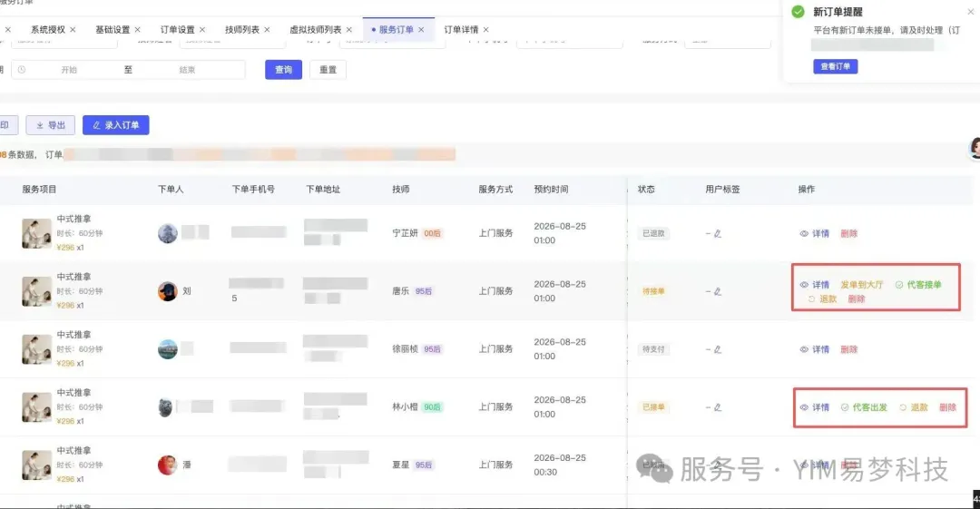Click 查看订单 in the notification
The width and height of the screenshot is (980, 509).
(836, 66)
